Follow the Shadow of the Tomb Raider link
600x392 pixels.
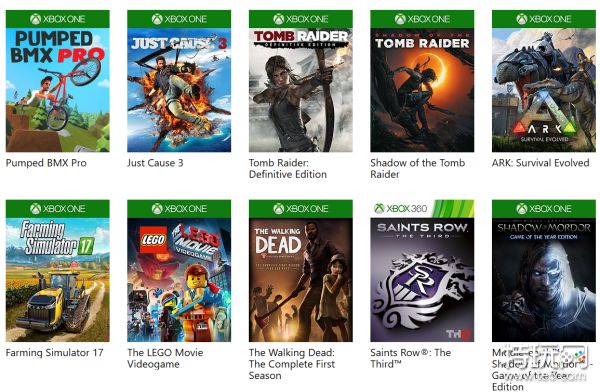[x=417, y=168]
